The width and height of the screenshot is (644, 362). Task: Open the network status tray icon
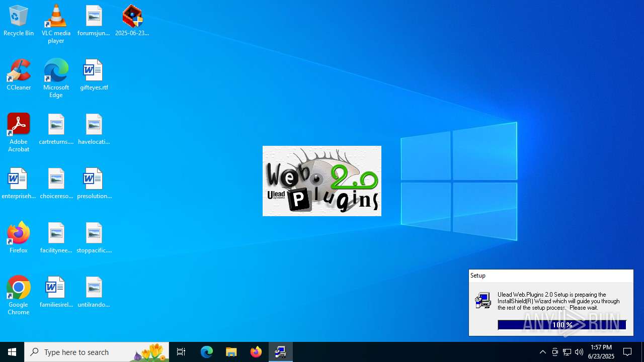(567, 352)
